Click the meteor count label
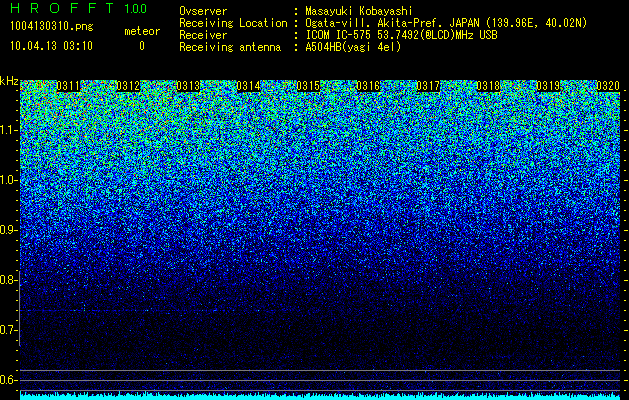Viewport: 629px width, 400px height. pos(142,31)
